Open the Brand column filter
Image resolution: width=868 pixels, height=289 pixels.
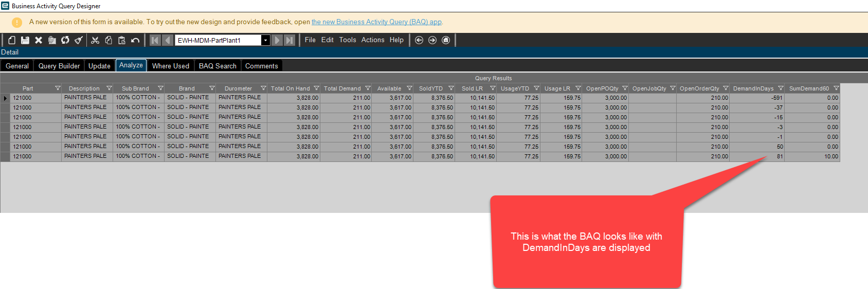click(212, 88)
